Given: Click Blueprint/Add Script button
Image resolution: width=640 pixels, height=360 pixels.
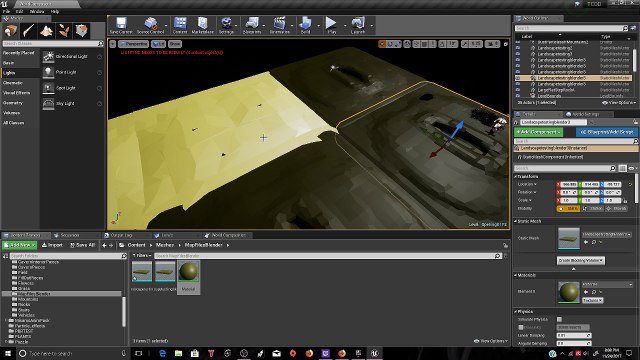Looking at the screenshot, I should [607, 132].
